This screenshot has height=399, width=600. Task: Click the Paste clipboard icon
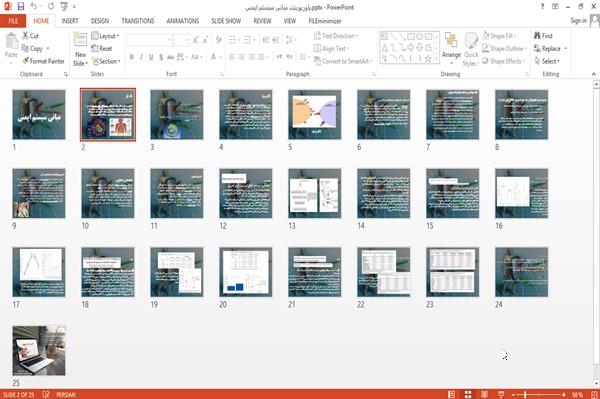[x=11, y=41]
